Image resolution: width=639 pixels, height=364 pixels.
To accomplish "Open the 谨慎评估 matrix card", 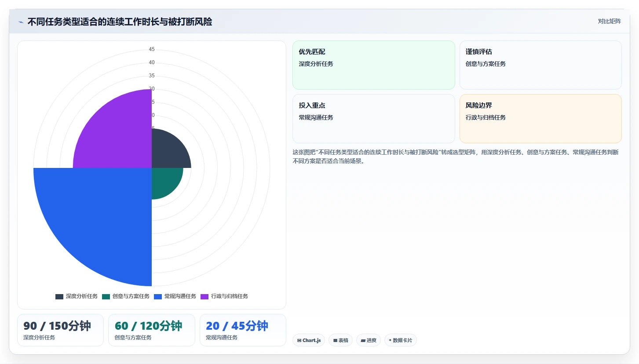I will [x=540, y=65].
